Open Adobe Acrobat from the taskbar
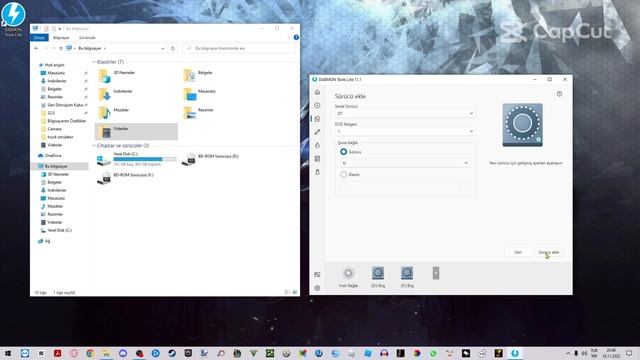Viewport: 640px width, 360px height. coord(58,353)
